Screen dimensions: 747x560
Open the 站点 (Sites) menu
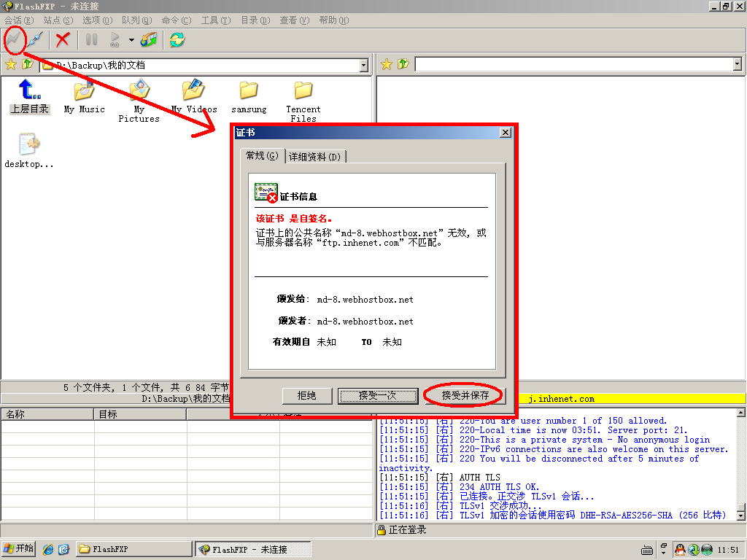click(58, 20)
